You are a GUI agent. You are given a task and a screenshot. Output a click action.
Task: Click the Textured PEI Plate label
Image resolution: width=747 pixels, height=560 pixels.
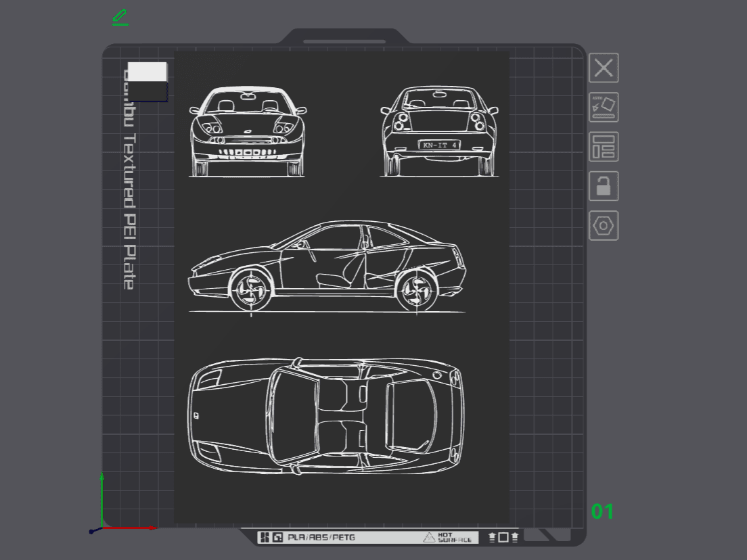coord(130,212)
